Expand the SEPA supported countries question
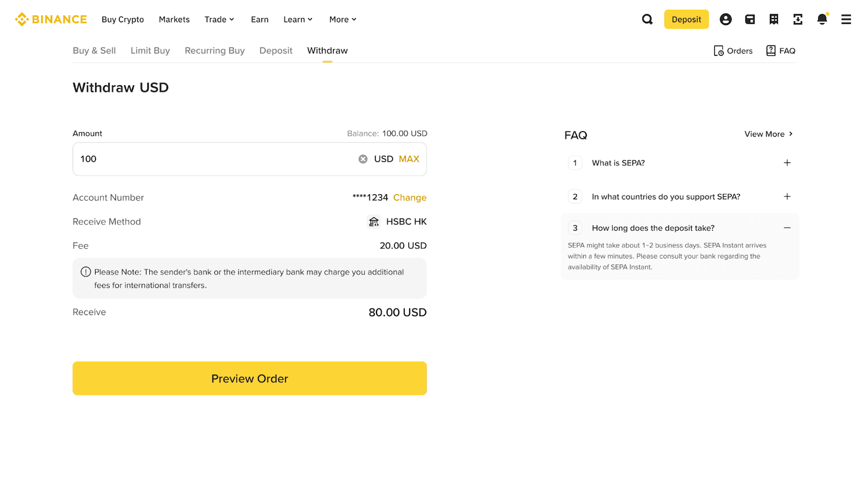Viewport: 868px width, 489px height. [x=787, y=197]
